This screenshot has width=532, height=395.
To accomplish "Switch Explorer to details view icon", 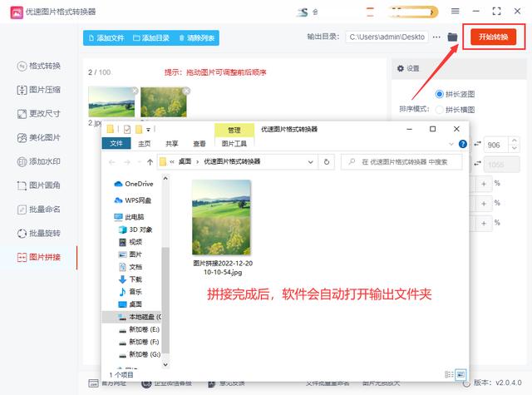I will [449, 374].
